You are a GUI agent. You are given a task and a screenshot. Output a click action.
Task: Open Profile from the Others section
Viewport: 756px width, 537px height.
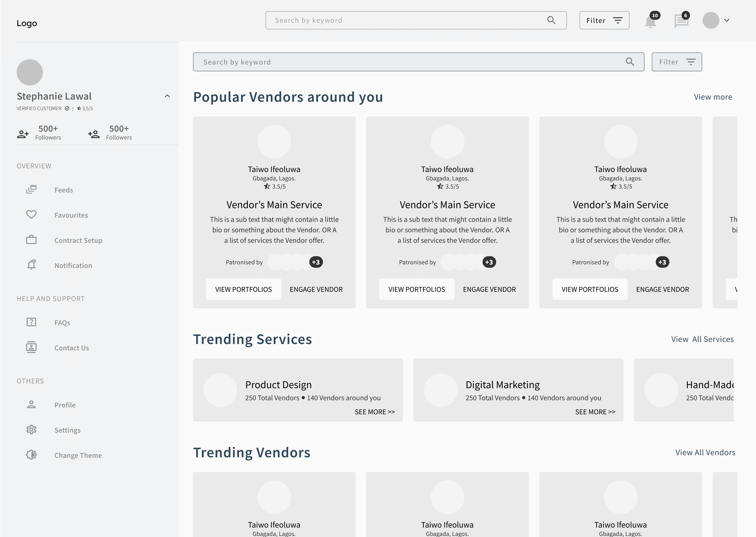pyautogui.click(x=65, y=405)
